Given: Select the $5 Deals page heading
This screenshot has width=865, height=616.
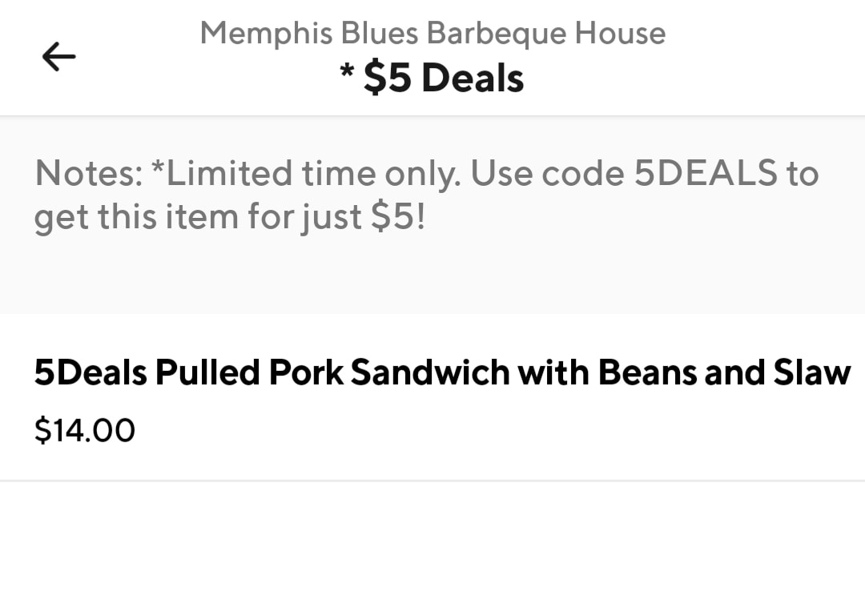Looking at the screenshot, I should point(443,79).
